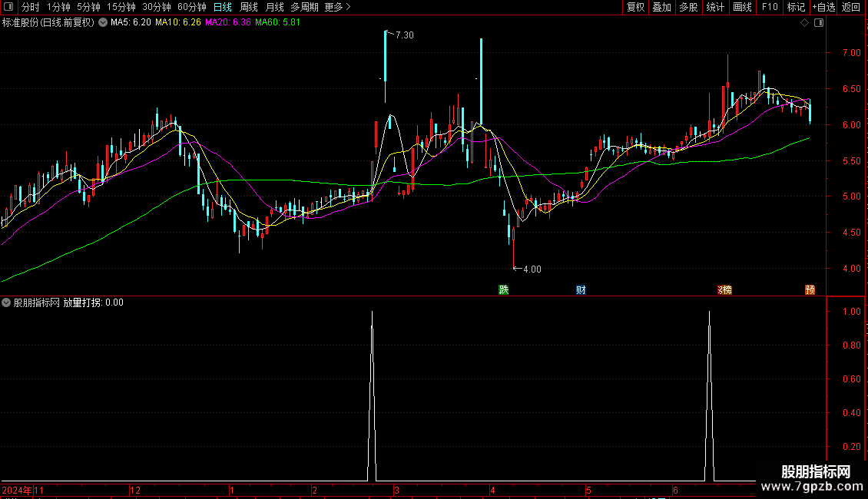Screen dimensions: 868x499
Task: Click the 股朋指标网 indicator name
Action: click(37, 302)
